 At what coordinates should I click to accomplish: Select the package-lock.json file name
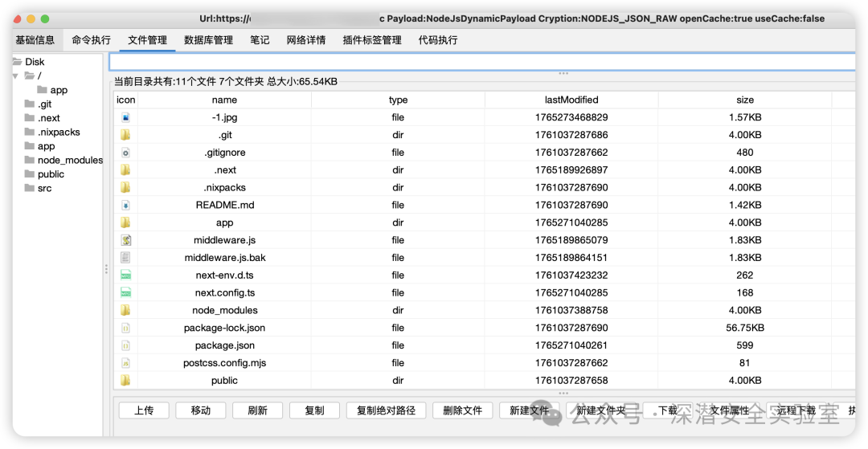(225, 328)
